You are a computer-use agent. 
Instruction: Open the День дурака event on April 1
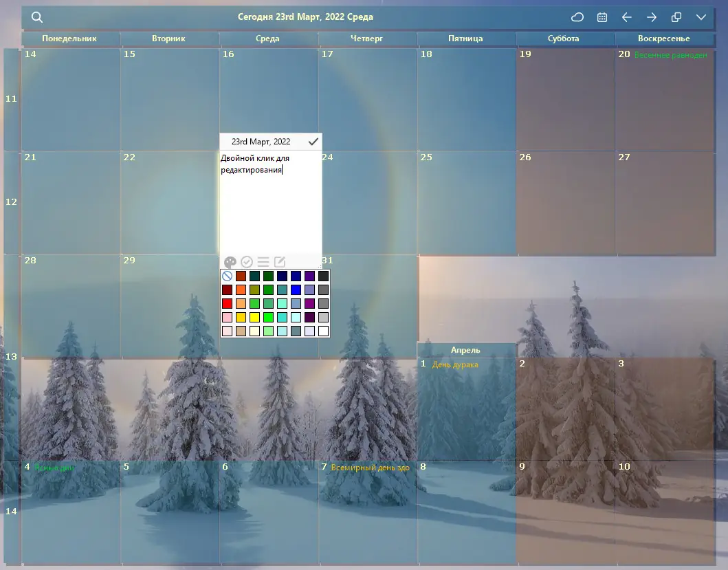point(455,364)
